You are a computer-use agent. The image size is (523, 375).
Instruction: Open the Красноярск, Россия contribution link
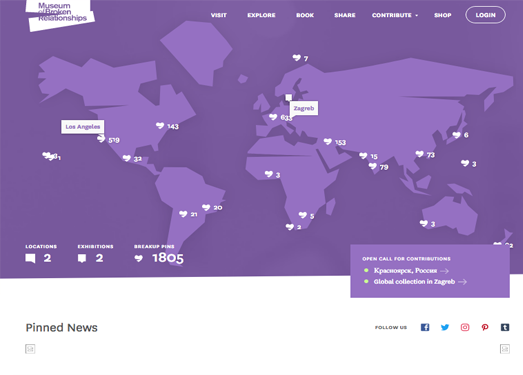[411, 271]
